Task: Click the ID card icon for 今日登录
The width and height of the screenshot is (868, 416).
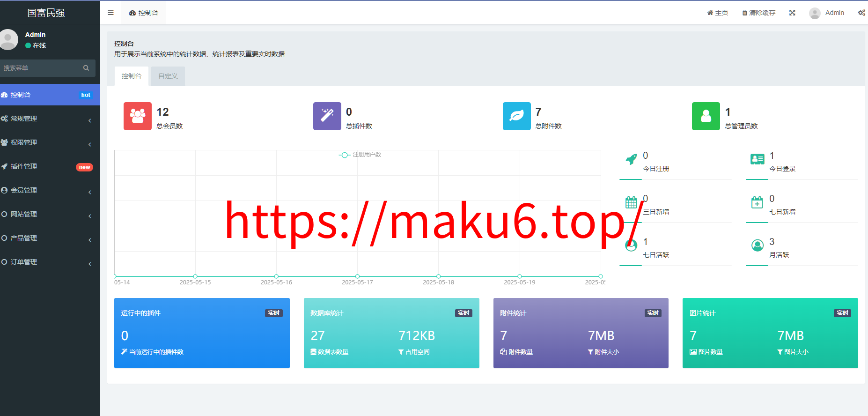Action: [x=758, y=159]
